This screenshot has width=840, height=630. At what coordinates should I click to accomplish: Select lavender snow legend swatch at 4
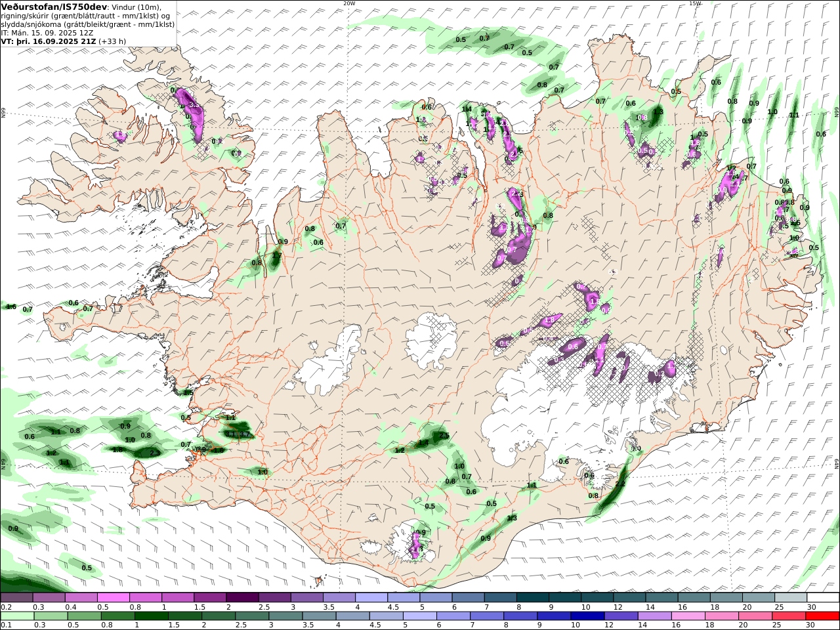[x=371, y=598]
